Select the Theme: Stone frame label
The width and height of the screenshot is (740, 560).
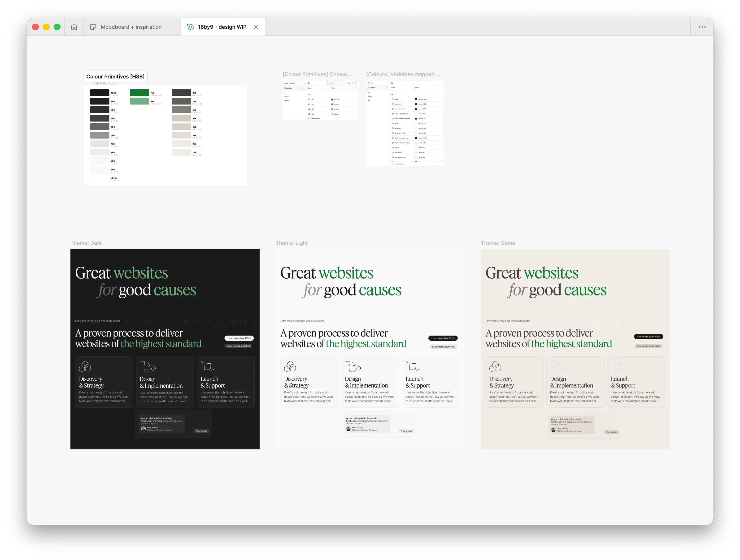coord(498,243)
